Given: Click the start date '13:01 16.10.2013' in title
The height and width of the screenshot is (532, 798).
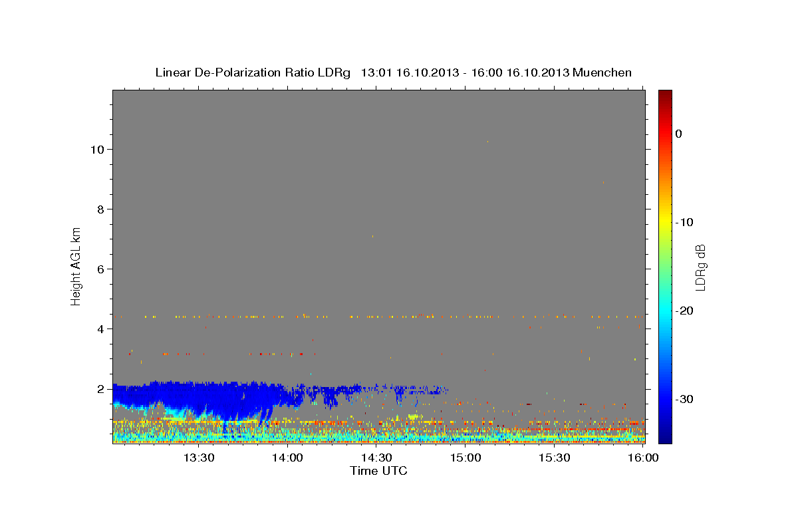Looking at the screenshot, I should (x=410, y=72).
